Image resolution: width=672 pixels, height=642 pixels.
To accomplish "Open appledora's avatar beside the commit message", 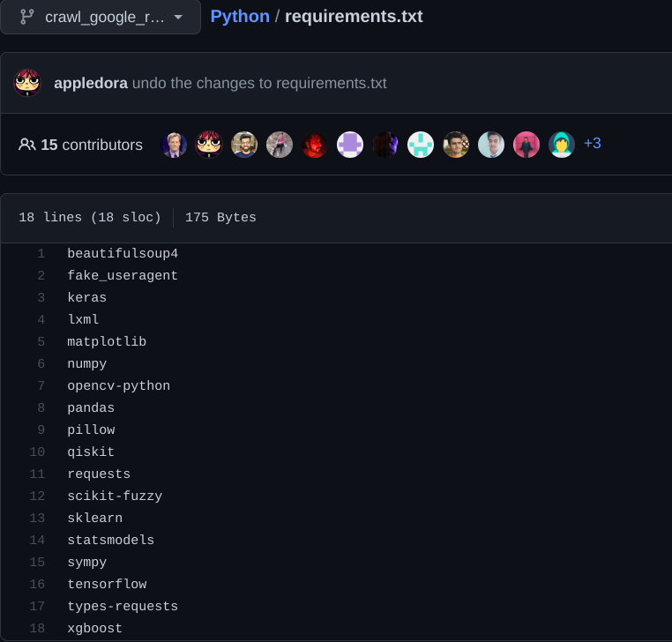I will (27, 83).
